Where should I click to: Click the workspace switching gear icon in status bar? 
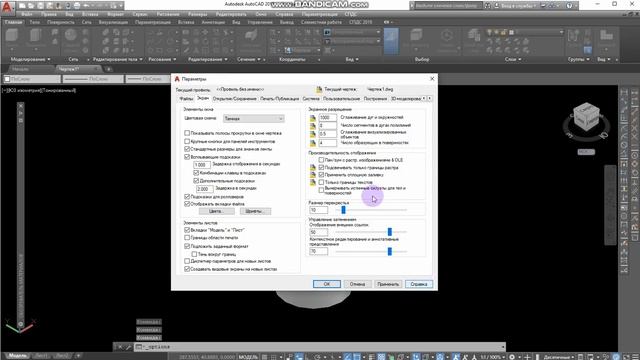click(x=512, y=357)
